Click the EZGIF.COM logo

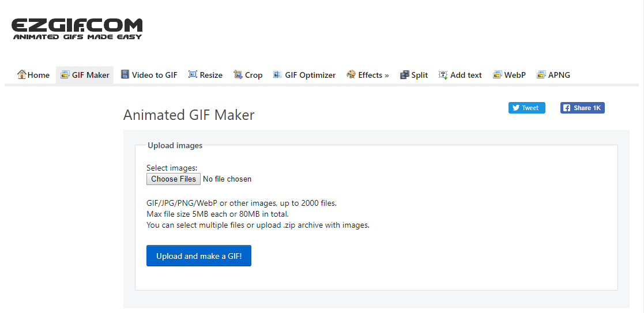pyautogui.click(x=77, y=29)
